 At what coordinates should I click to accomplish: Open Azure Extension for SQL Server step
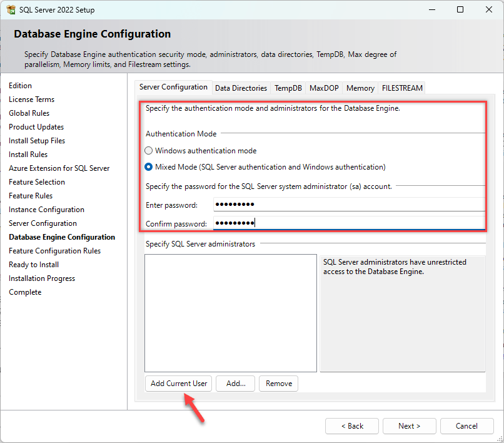coord(59,168)
